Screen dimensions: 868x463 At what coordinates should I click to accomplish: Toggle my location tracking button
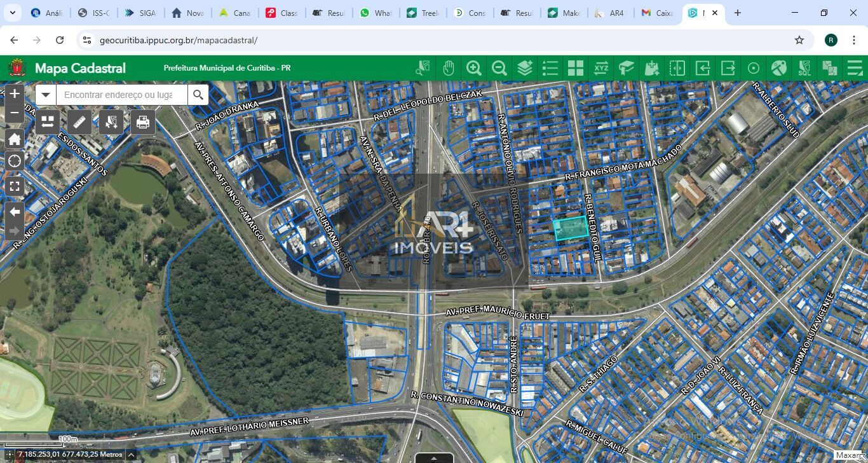click(15, 161)
